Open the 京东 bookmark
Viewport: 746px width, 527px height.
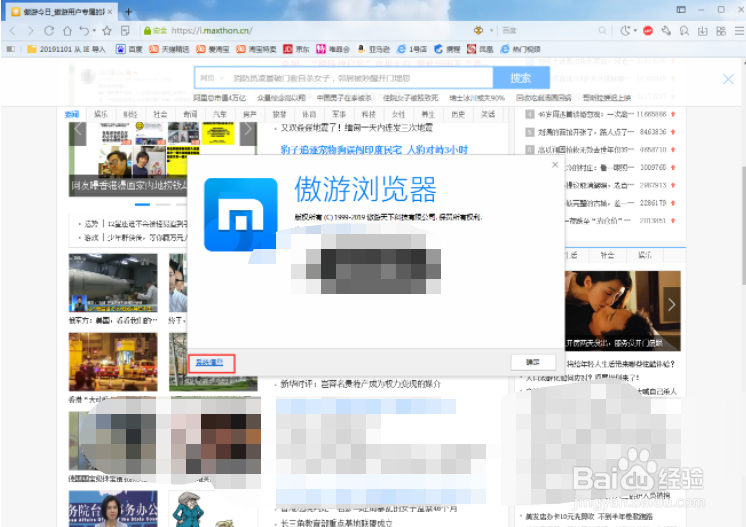coord(296,49)
